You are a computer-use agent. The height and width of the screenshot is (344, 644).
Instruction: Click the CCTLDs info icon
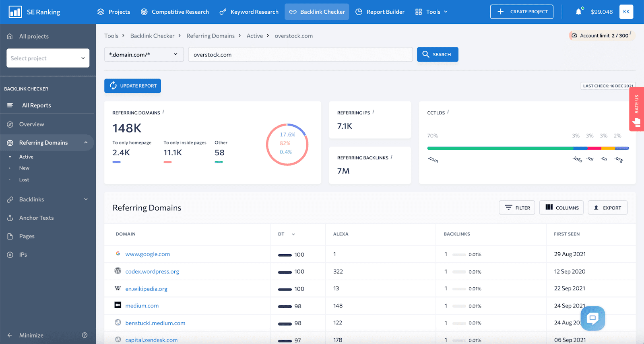pyautogui.click(x=448, y=112)
